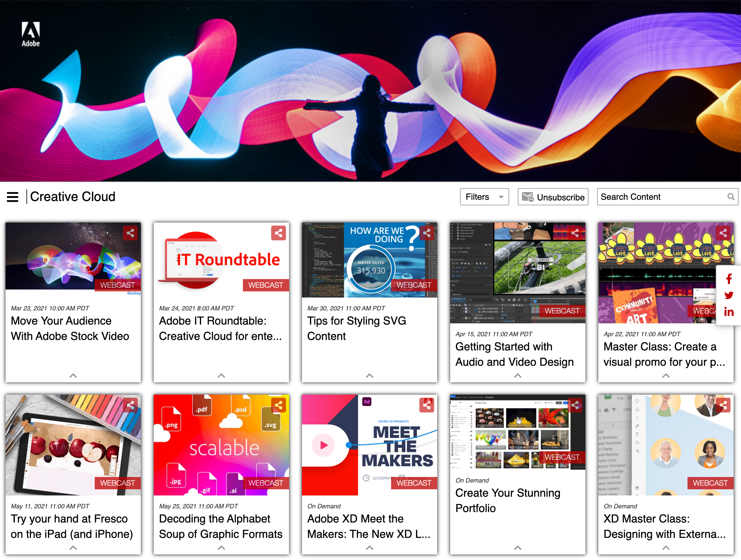Share on Facebook via sidebar icon
Screen dimensions: 741x560
point(729,279)
